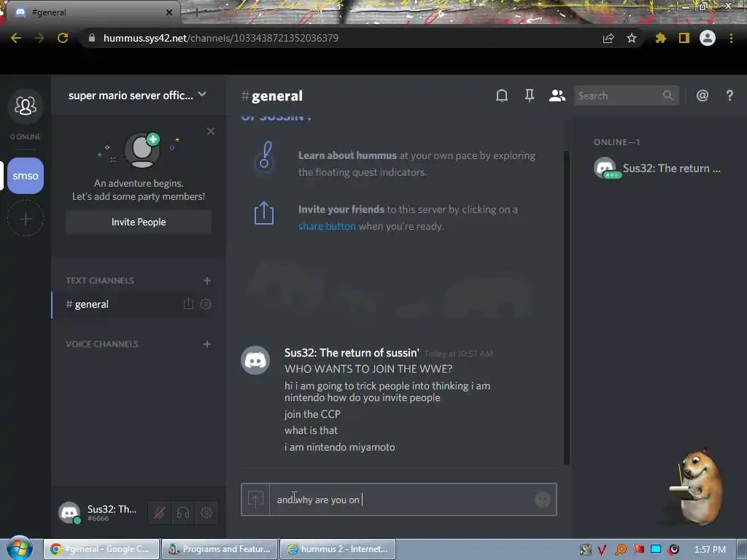Open recent mentions @ icon
Viewport: 747px width, 560px height.
[x=703, y=96]
